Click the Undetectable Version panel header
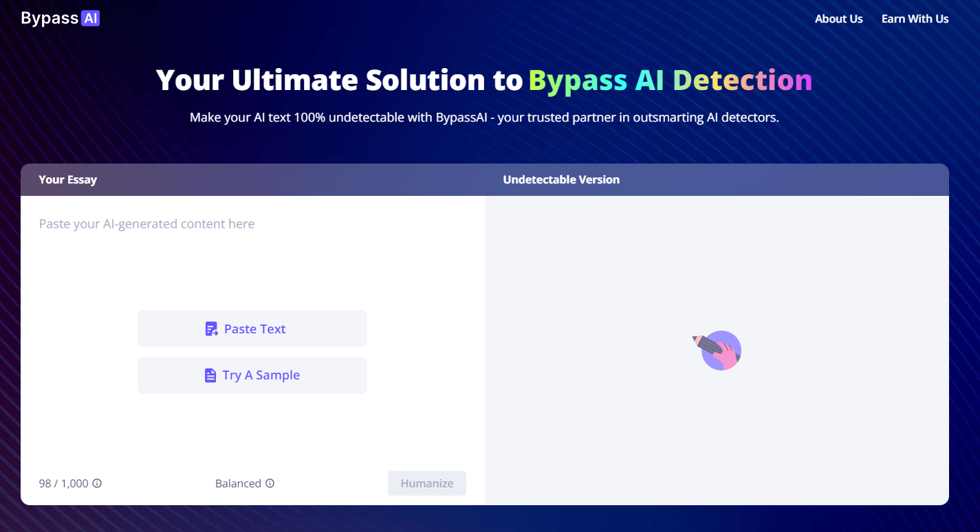The image size is (980, 532). click(x=561, y=179)
